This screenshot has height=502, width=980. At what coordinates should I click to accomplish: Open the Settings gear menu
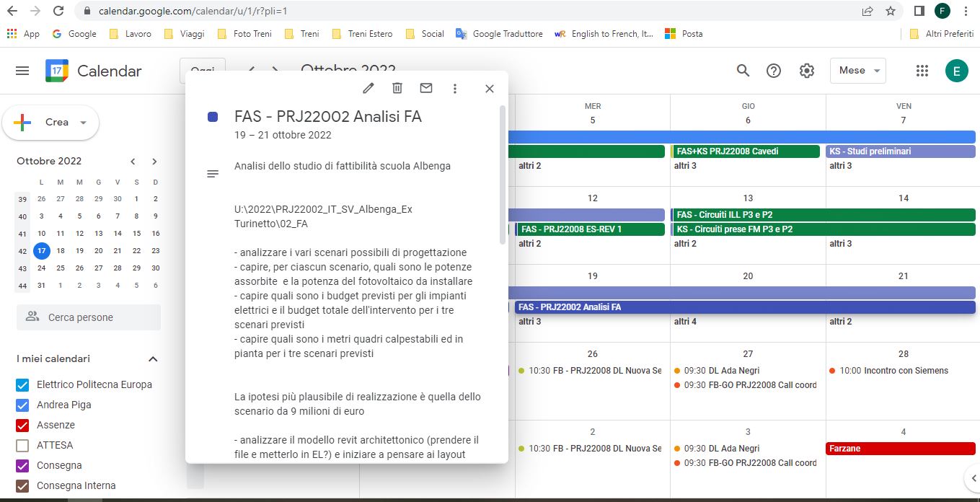pyautogui.click(x=807, y=71)
